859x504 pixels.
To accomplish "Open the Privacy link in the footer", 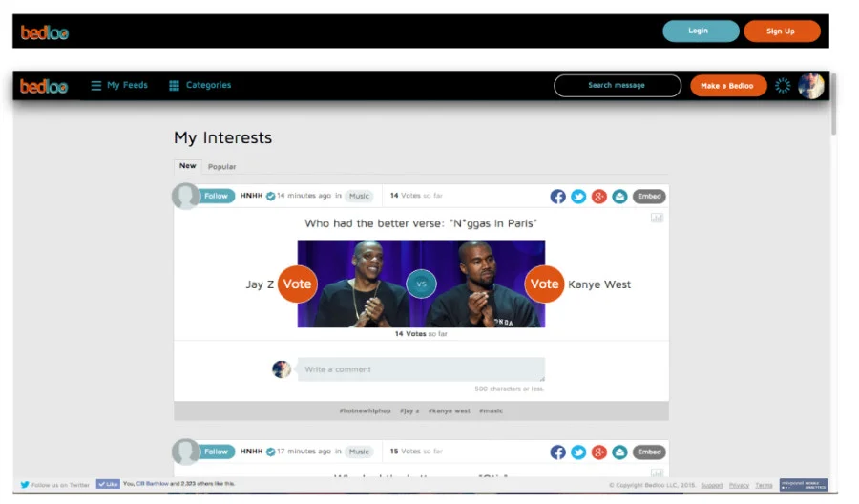I will pos(739,485).
